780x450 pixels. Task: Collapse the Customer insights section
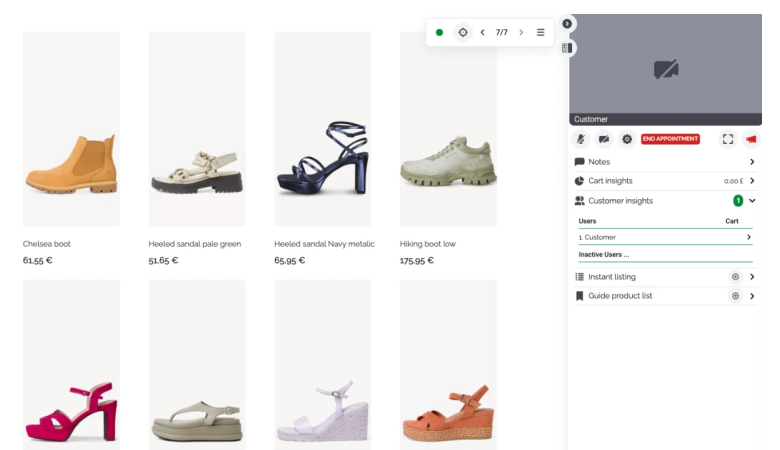[x=752, y=201]
